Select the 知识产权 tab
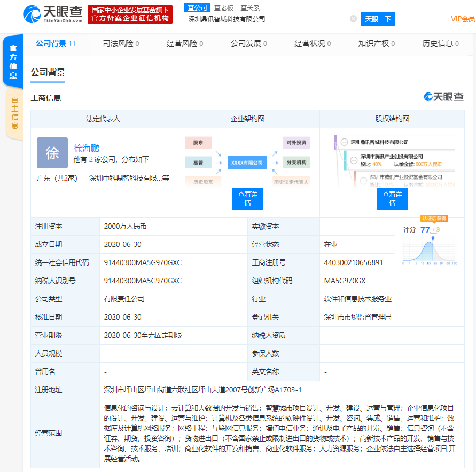The height and width of the screenshot is (472, 476). coord(377,43)
